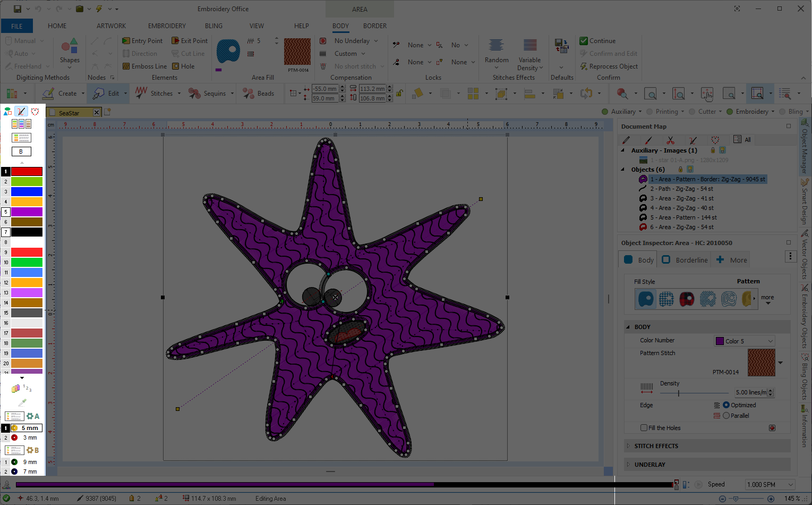Enable the Fill the Holes checkbox

click(x=644, y=428)
